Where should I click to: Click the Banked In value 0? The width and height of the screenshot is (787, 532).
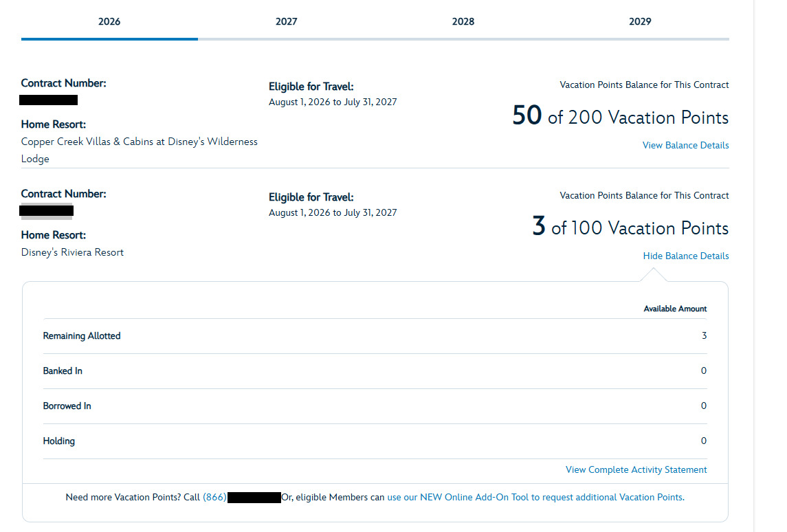(x=704, y=371)
